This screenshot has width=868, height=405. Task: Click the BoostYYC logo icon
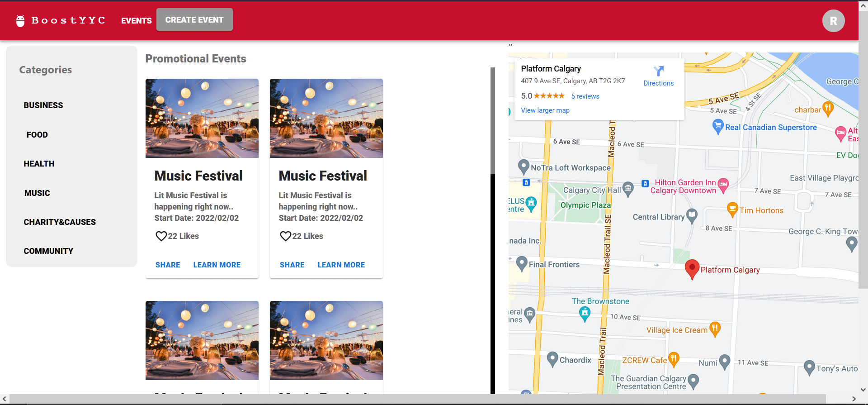(x=20, y=21)
